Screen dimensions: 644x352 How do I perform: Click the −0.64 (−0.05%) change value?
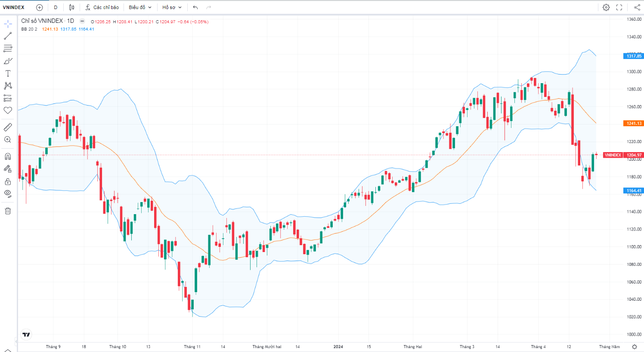tap(193, 22)
